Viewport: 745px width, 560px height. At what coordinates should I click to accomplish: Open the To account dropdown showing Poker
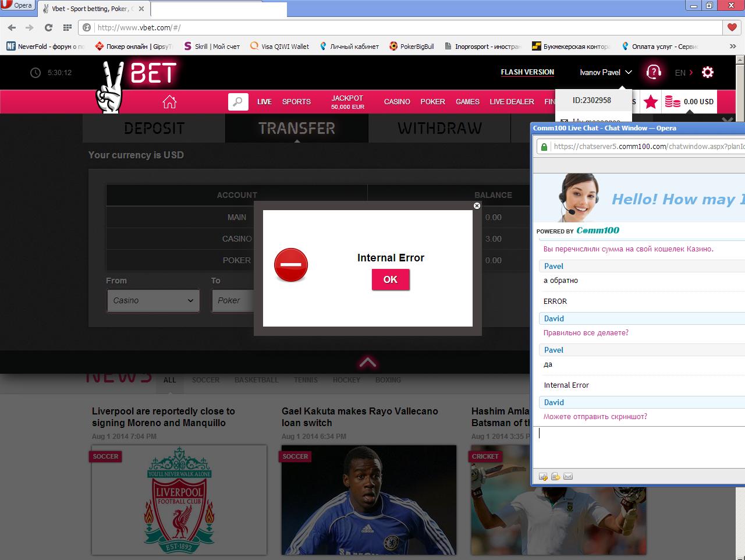tap(233, 300)
